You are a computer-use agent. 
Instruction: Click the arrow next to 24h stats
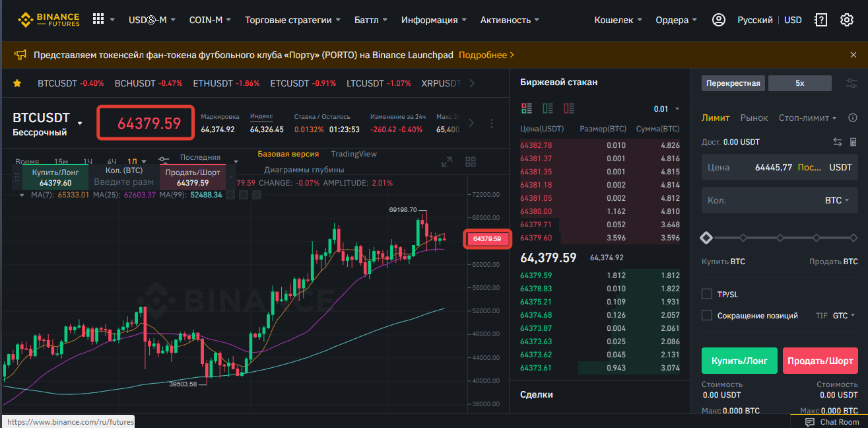pos(471,123)
